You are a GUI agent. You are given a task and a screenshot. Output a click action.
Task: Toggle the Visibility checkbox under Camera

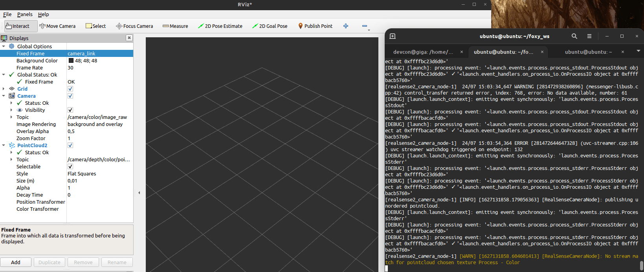click(x=70, y=110)
